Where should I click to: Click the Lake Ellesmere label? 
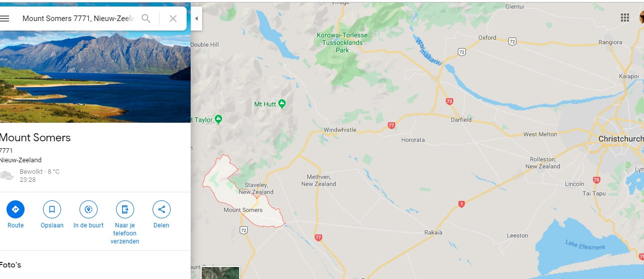(585, 245)
